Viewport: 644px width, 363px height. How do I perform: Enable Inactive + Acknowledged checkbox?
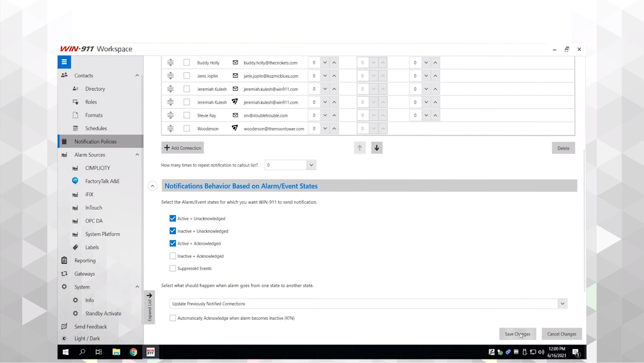tap(173, 256)
